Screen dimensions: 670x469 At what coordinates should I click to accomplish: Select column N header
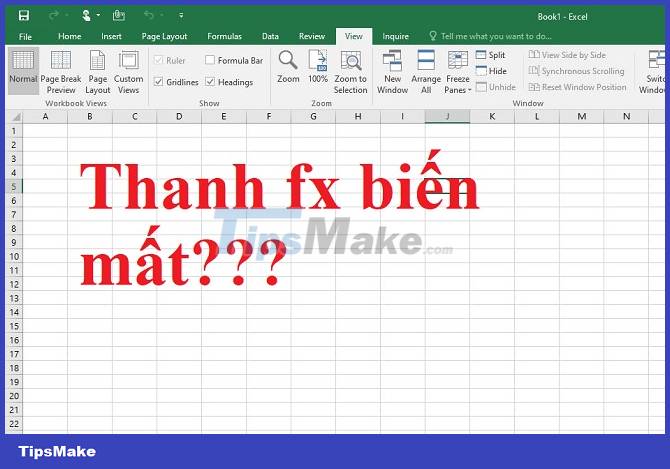[x=626, y=117]
